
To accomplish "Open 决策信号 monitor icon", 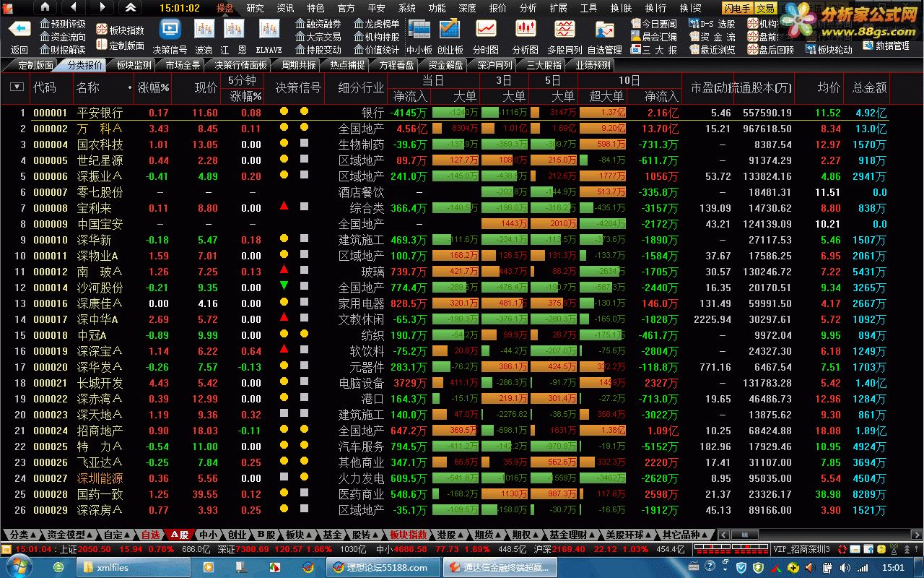I will click(x=170, y=29).
